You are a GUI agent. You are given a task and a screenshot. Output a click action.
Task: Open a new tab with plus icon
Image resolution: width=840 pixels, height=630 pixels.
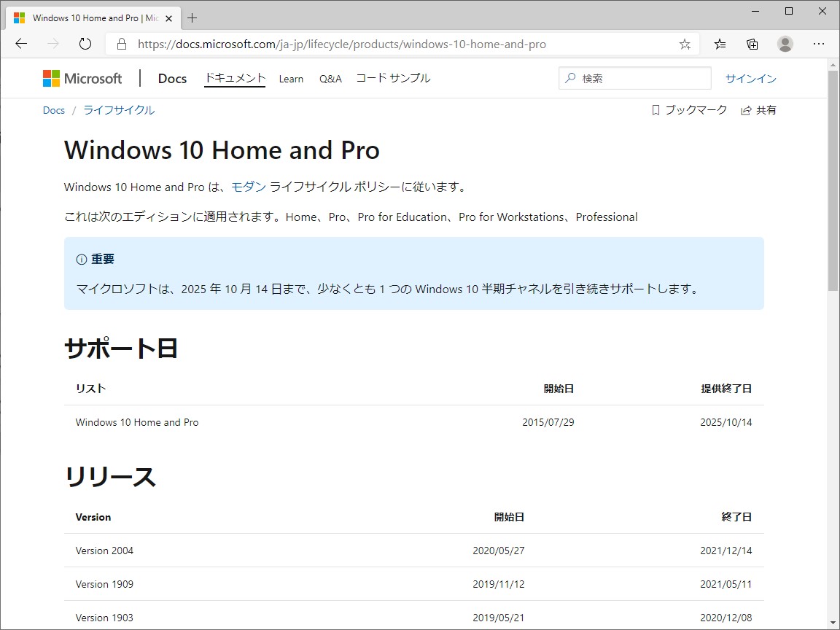click(192, 18)
